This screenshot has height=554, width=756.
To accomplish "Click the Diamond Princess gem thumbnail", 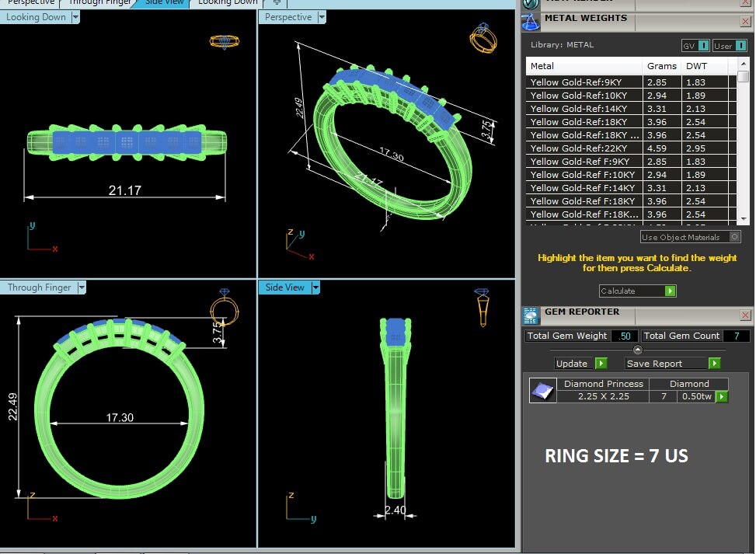I will point(543,391).
